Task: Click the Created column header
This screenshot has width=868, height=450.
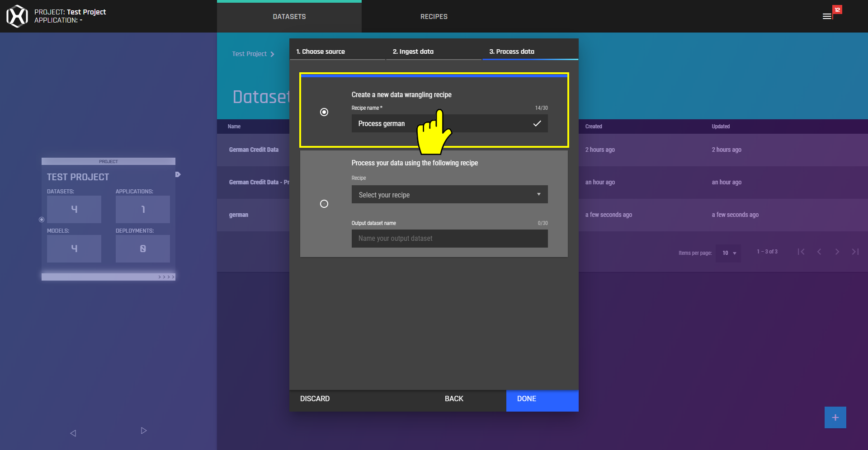Action: click(x=594, y=127)
